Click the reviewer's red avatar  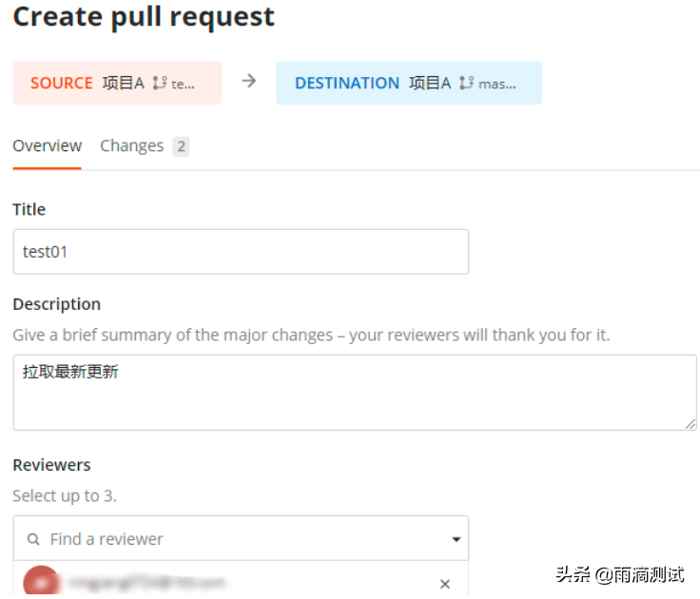click(40, 582)
